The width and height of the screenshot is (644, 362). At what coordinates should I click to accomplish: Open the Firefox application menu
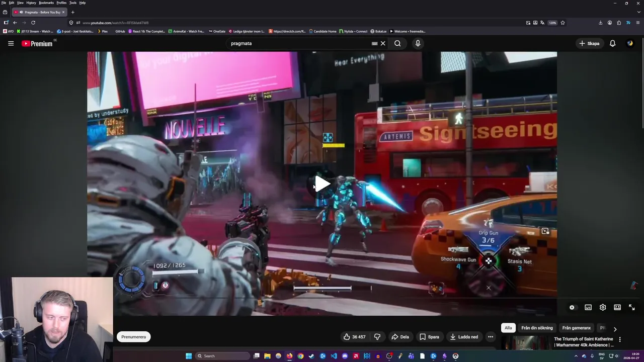coord(638,23)
